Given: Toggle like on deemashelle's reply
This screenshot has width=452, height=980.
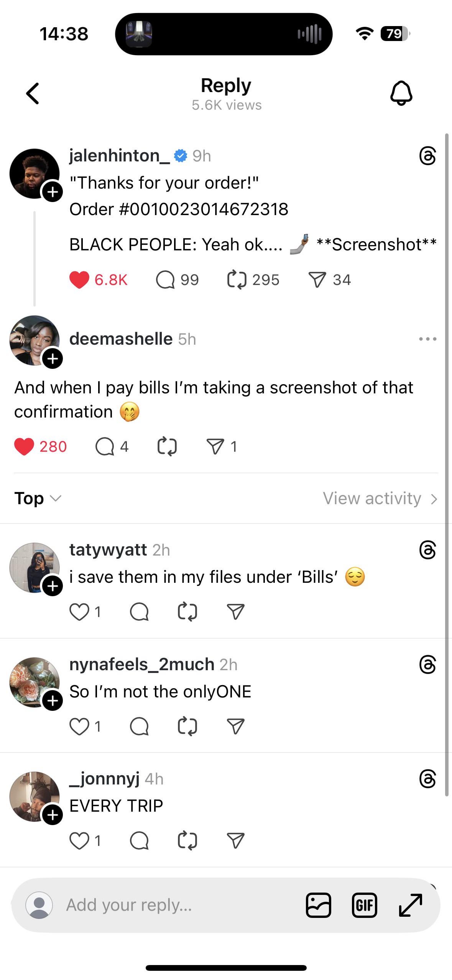Looking at the screenshot, I should pos(24,446).
